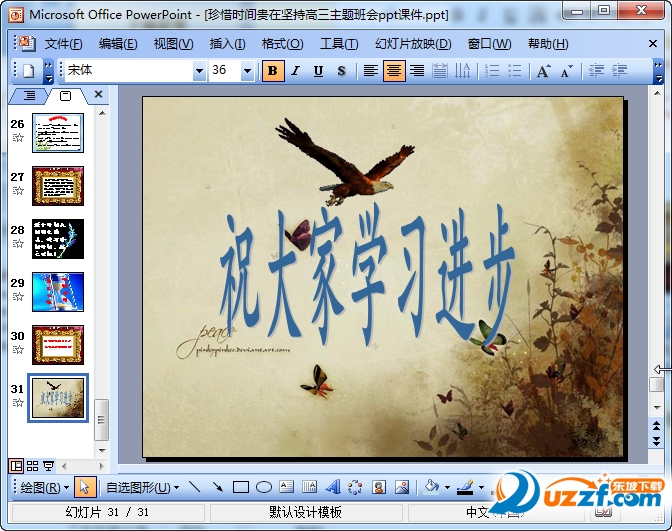Toggle numbered list
Viewport: 672px width, 531px height.
(492, 71)
